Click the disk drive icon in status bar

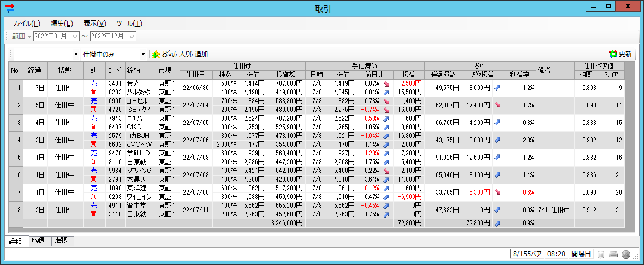pos(613,254)
